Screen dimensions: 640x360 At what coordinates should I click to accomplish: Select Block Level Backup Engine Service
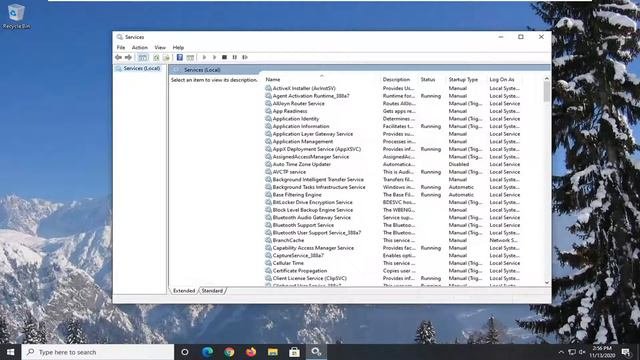(313, 210)
